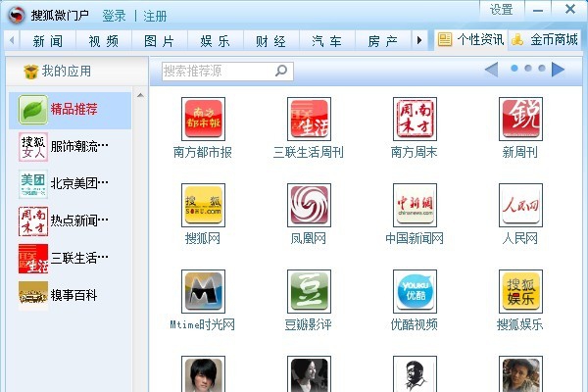Open the 凤凰网 app icon
Screen dimensions: 588x392
click(309, 205)
